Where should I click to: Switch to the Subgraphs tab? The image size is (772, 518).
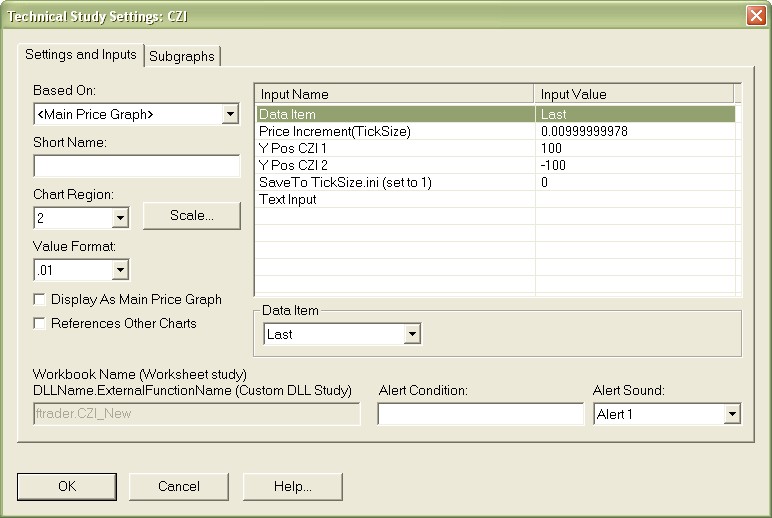(182, 56)
